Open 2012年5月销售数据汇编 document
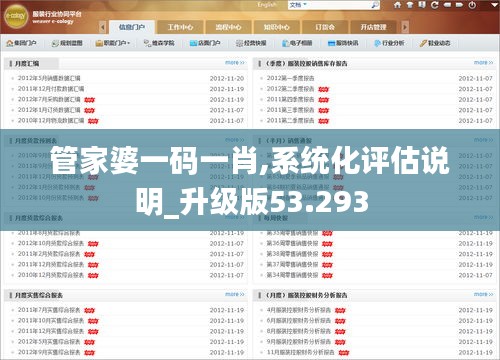 click(x=49, y=78)
